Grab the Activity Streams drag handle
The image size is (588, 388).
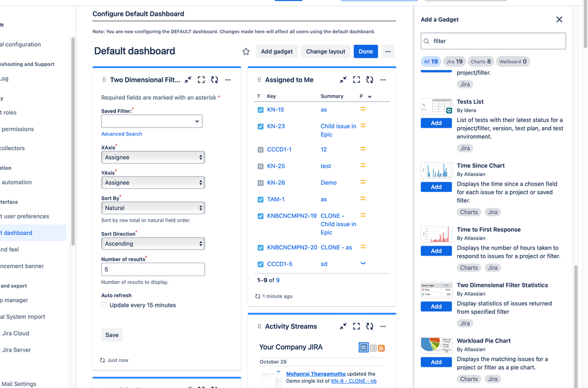[259, 326]
